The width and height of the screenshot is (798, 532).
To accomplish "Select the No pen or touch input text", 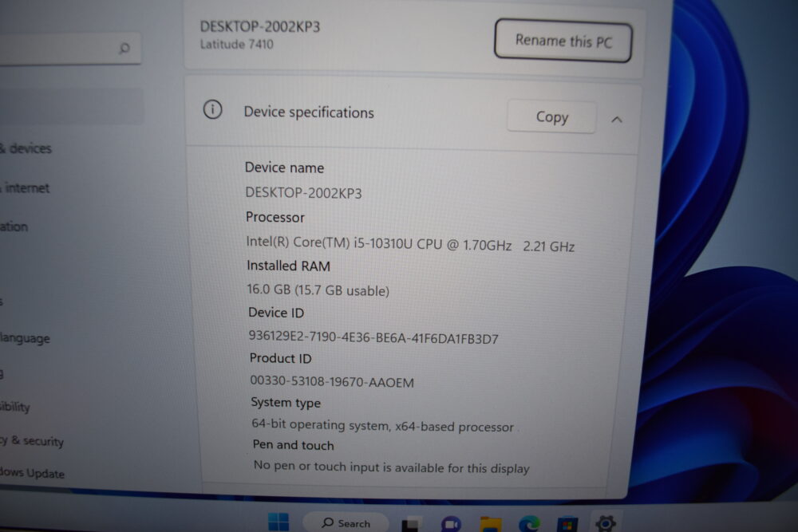I will click(x=391, y=467).
